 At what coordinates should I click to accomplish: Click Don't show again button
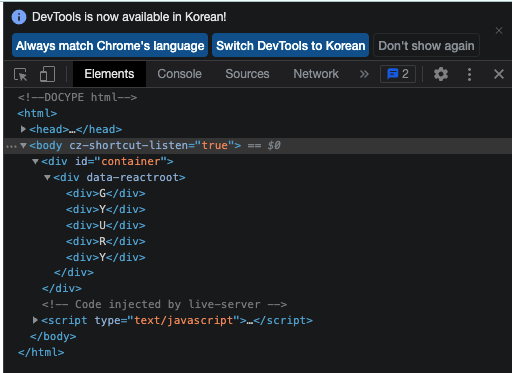tap(426, 45)
